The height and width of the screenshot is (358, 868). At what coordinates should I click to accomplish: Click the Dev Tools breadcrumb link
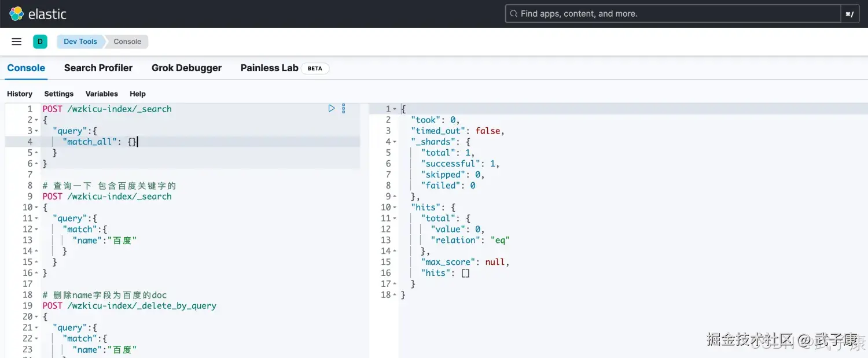80,42
